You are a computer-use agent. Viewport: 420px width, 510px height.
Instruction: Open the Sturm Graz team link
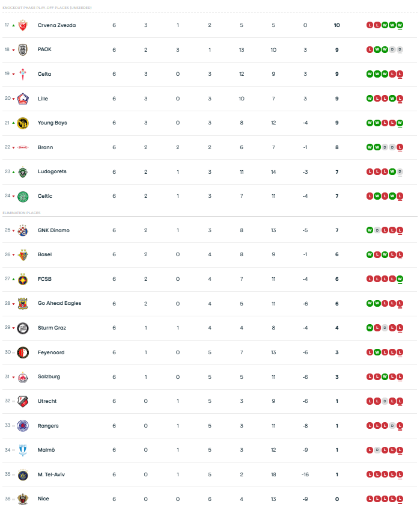pos(52,328)
